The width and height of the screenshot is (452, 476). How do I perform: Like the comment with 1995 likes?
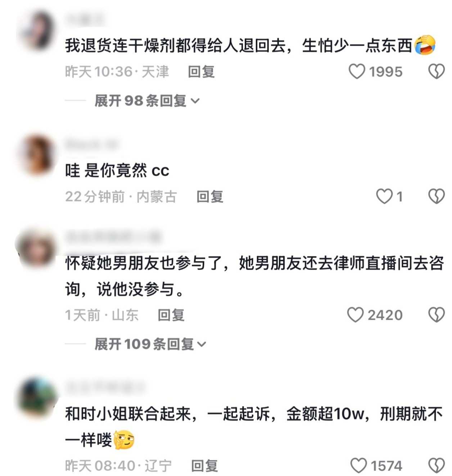[x=357, y=72]
